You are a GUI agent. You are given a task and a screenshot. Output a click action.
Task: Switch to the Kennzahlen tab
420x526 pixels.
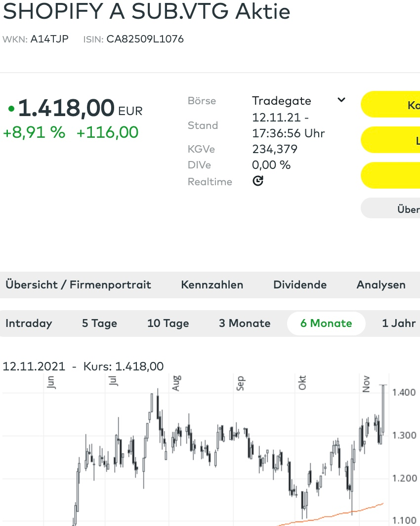point(212,285)
